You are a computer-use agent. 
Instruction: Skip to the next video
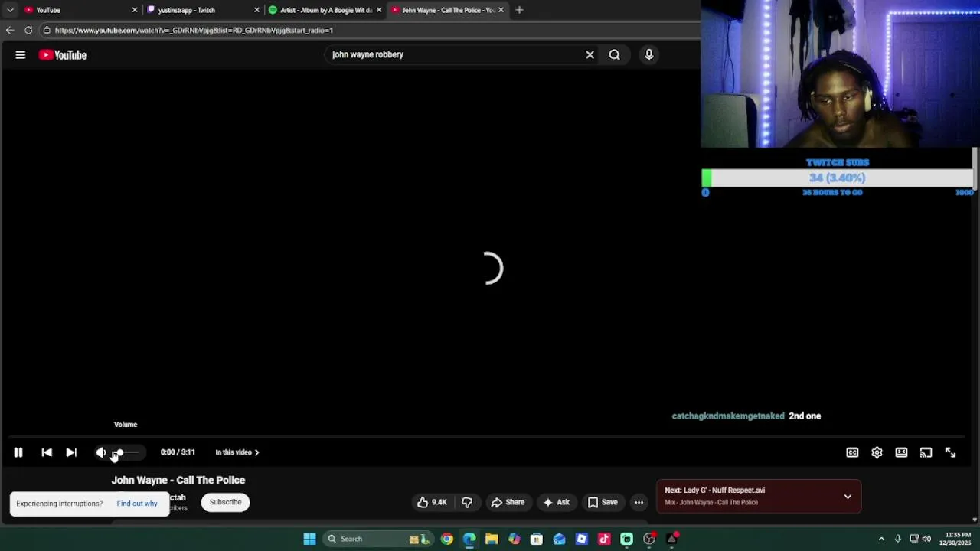pyautogui.click(x=71, y=452)
